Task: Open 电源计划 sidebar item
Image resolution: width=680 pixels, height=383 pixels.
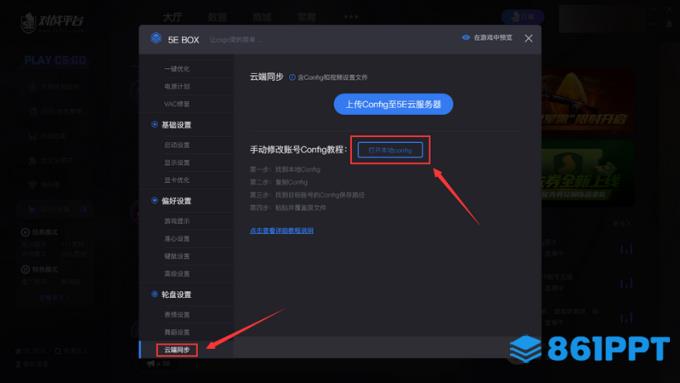Action: coord(177,86)
